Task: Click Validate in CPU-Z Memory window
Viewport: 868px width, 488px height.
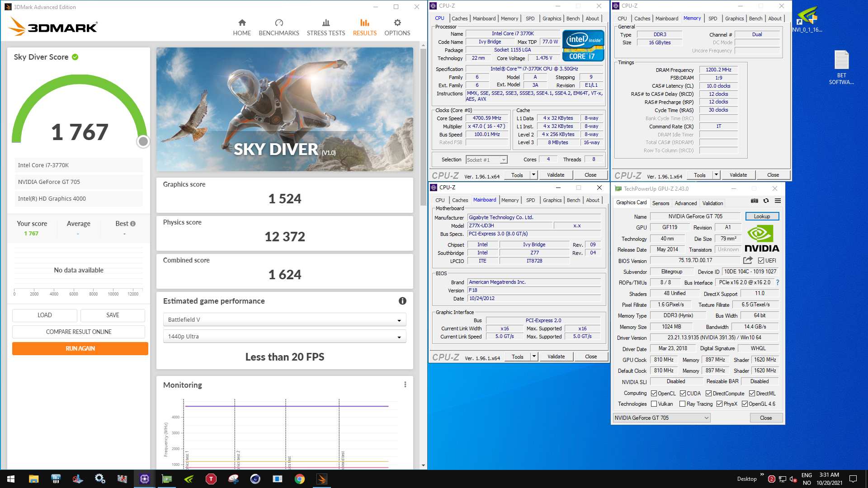Action: pos(738,175)
